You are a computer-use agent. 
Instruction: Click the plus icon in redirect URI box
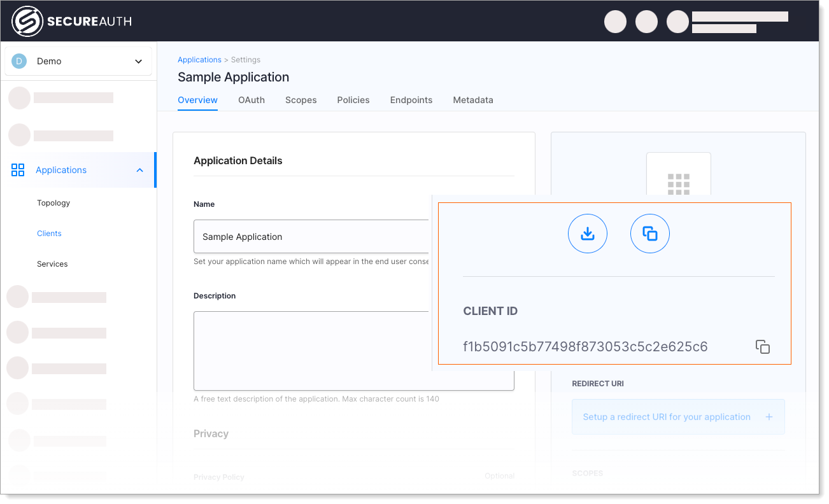click(x=769, y=417)
